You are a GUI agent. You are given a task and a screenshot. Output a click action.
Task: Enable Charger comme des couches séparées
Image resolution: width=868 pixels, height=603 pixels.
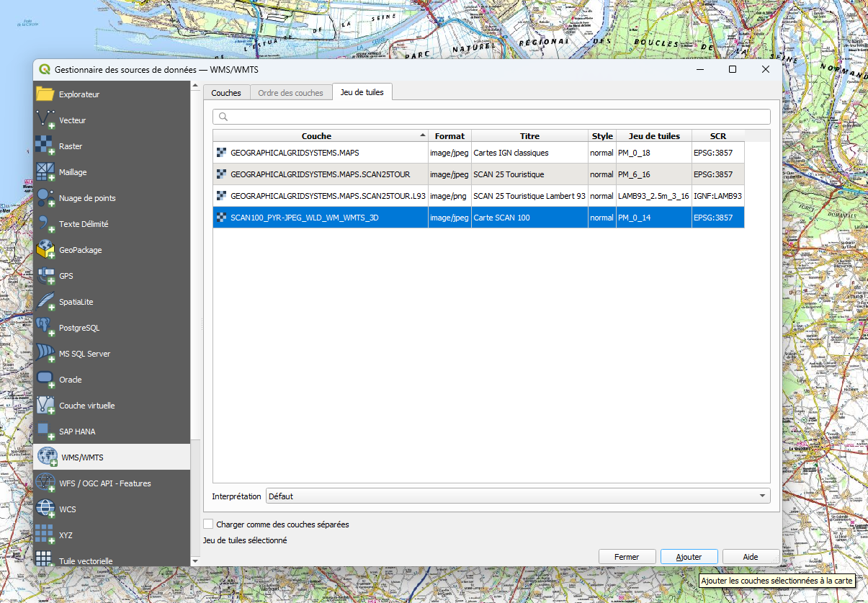(209, 524)
